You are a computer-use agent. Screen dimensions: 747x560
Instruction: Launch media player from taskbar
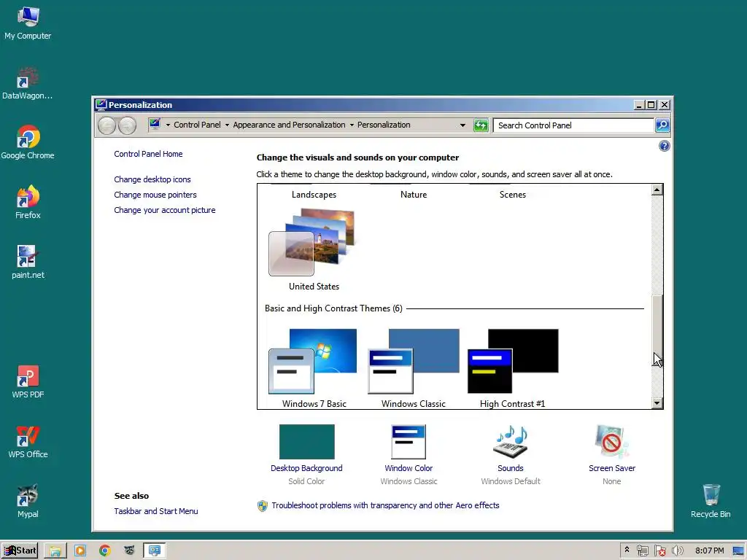(80, 551)
